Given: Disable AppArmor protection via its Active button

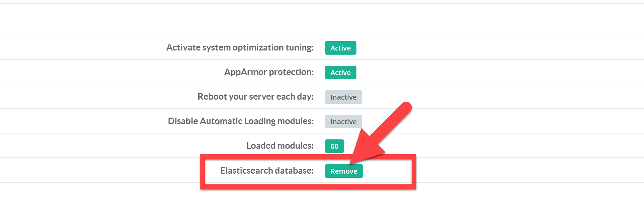Looking at the screenshot, I should 340,73.
